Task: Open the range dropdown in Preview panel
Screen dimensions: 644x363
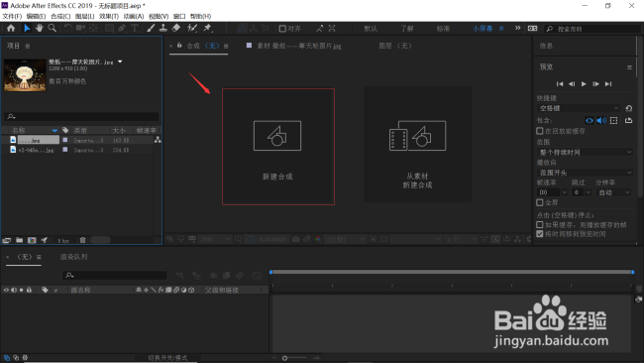Action: [x=586, y=152]
